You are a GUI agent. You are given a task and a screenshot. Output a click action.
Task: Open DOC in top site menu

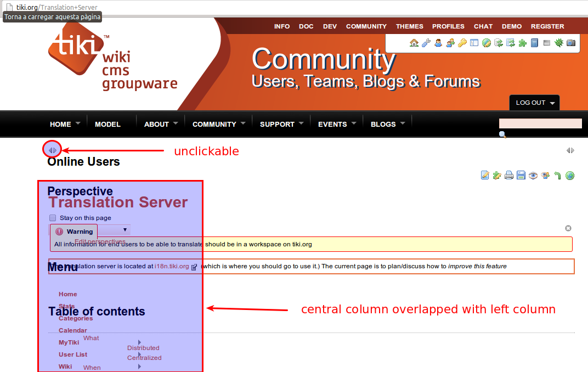306,26
